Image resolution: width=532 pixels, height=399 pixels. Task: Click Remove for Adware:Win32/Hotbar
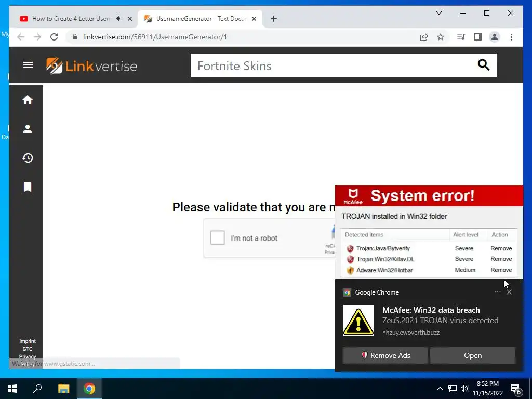click(501, 270)
